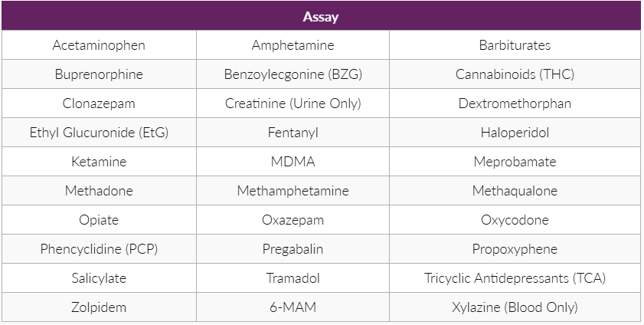This screenshot has height=325, width=644.
Task: Click the Assay table header
Action: [321, 16]
